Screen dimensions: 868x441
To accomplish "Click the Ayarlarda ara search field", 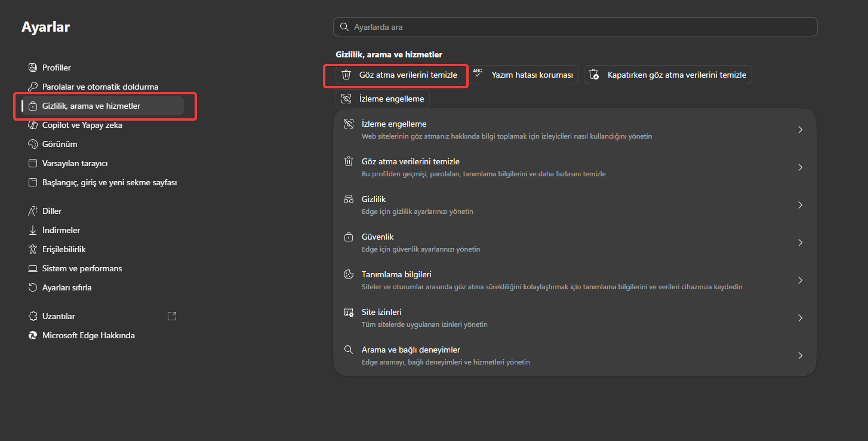I will [x=575, y=27].
